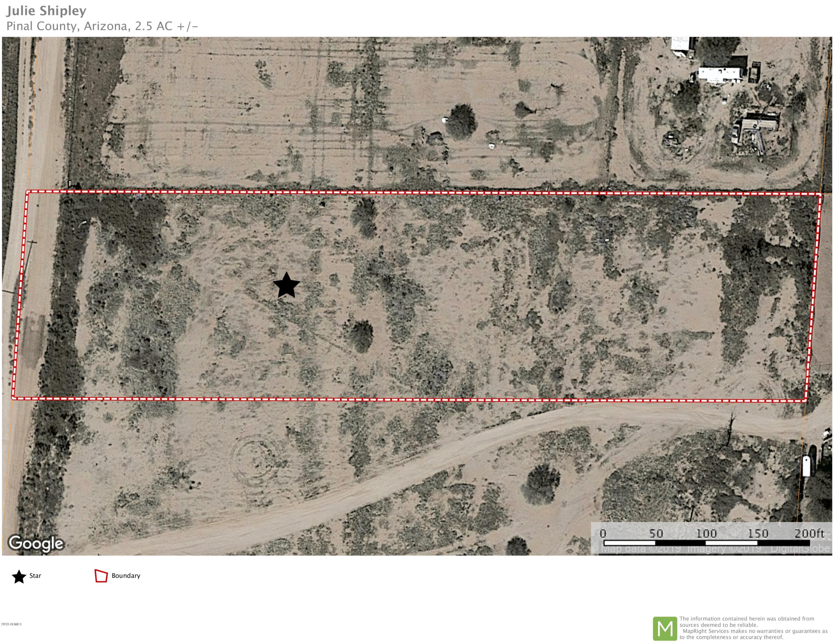Click the Star legend icon
Viewport: 834px width, 644px height.
click(x=19, y=576)
